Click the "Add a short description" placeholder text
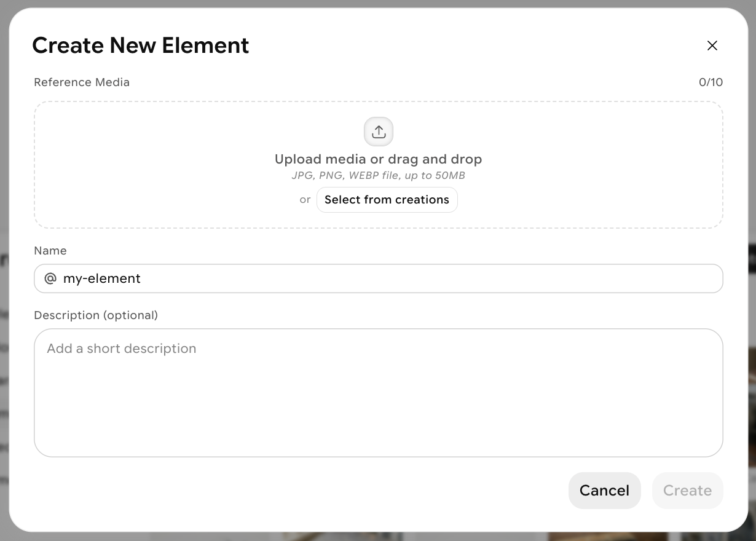Viewport: 756px width, 541px height. (122, 349)
